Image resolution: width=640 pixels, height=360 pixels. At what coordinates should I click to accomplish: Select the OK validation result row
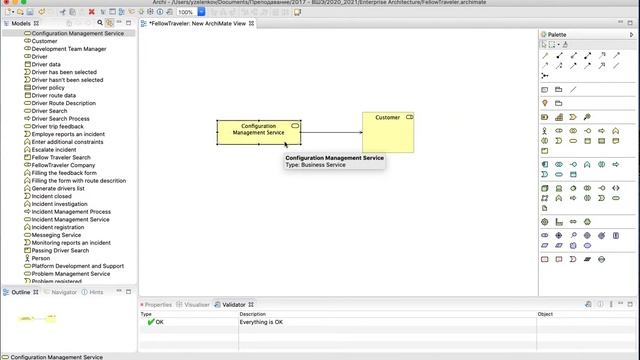(387, 322)
